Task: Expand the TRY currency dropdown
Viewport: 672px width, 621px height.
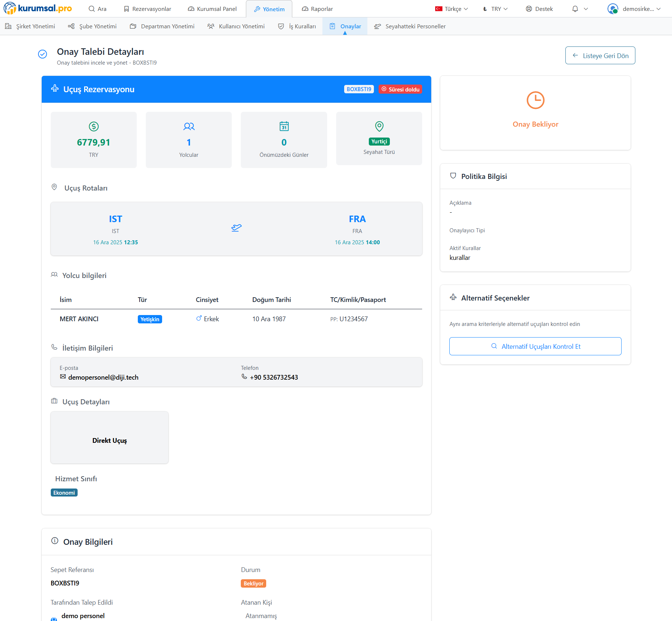Action: point(495,9)
